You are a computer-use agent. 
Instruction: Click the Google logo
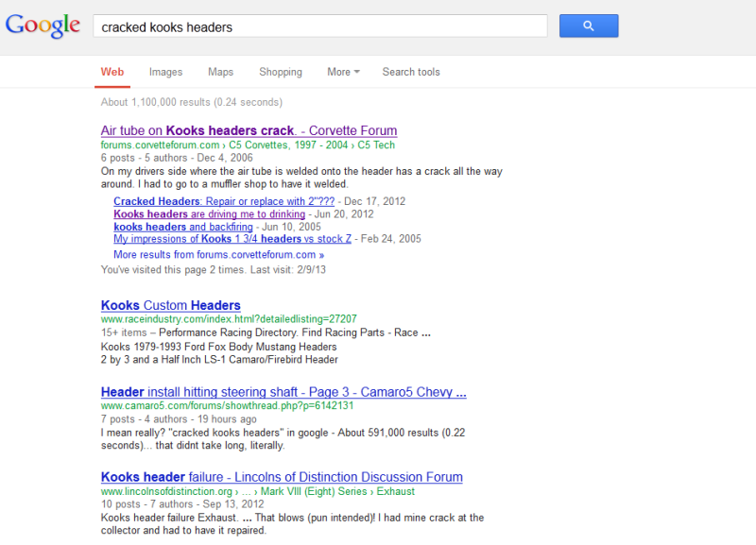point(43,26)
